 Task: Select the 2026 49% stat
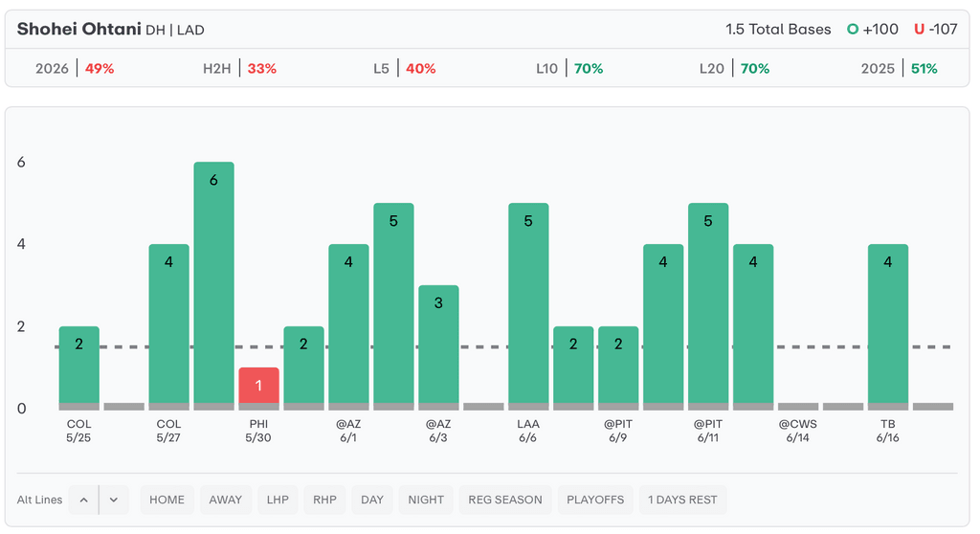(75, 68)
